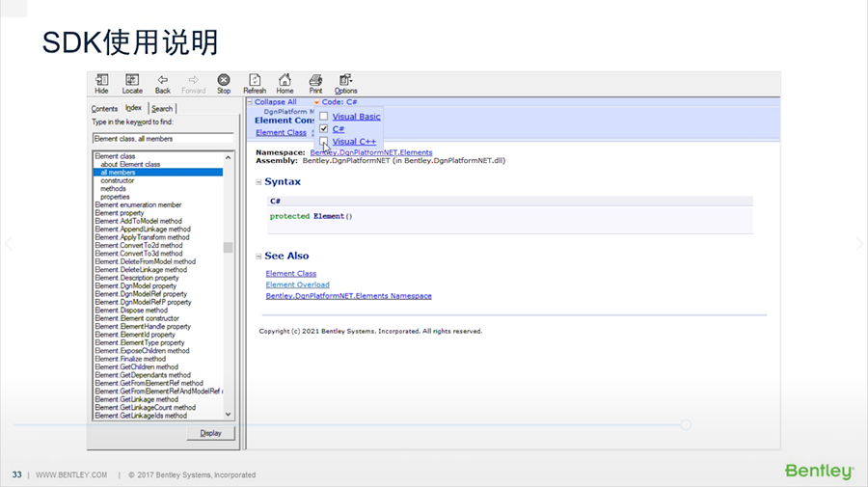Open the Element Overload link

[x=297, y=284]
